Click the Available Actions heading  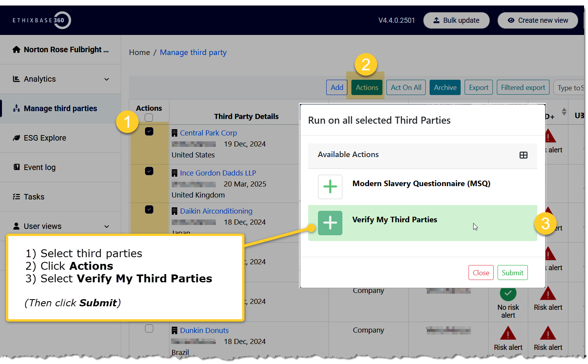pyautogui.click(x=348, y=155)
